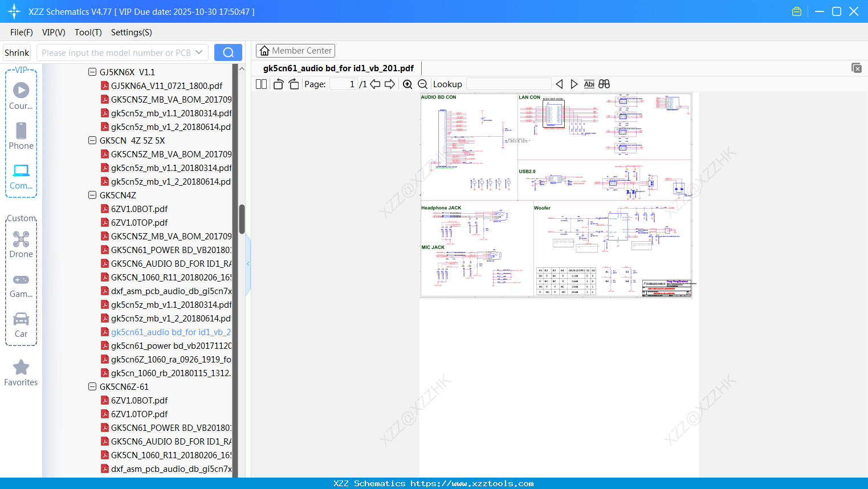This screenshot has height=489, width=868.
Task: Collapse the GK5CN4Z folder node
Action: (x=92, y=195)
